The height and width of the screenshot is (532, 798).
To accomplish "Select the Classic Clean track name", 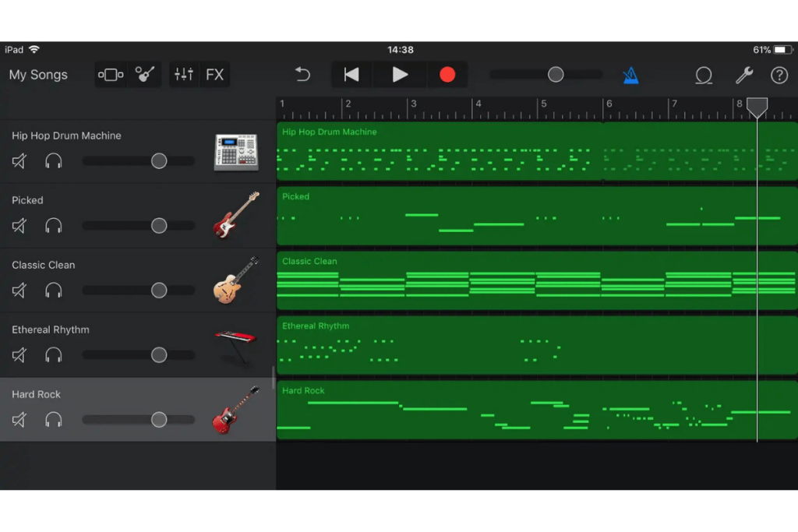I will pyautogui.click(x=44, y=265).
